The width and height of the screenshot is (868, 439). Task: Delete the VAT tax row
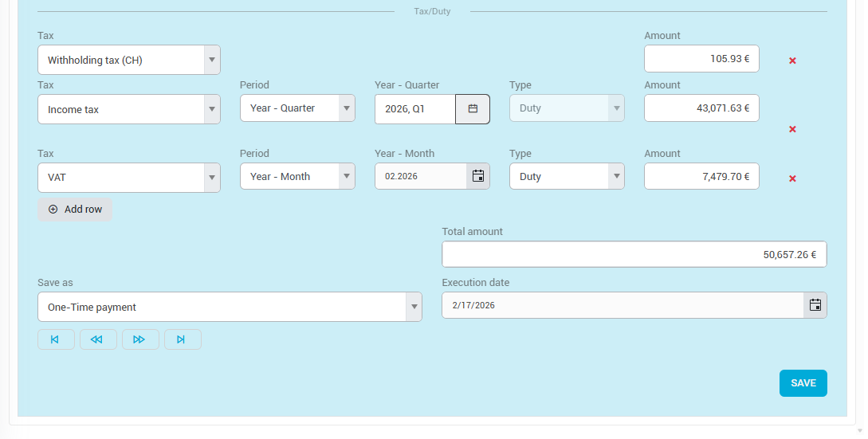click(x=792, y=178)
